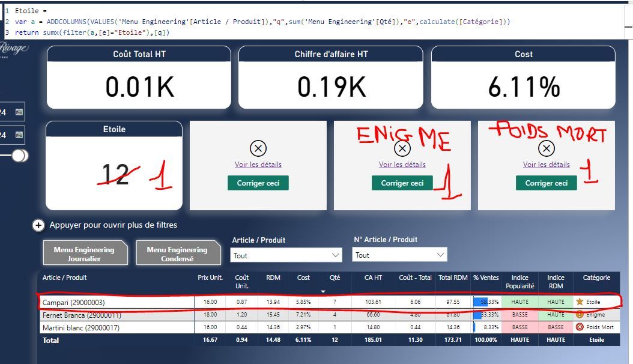Click the date range slider handle
This screenshot has height=364, width=633.
pyautogui.click(x=20, y=156)
